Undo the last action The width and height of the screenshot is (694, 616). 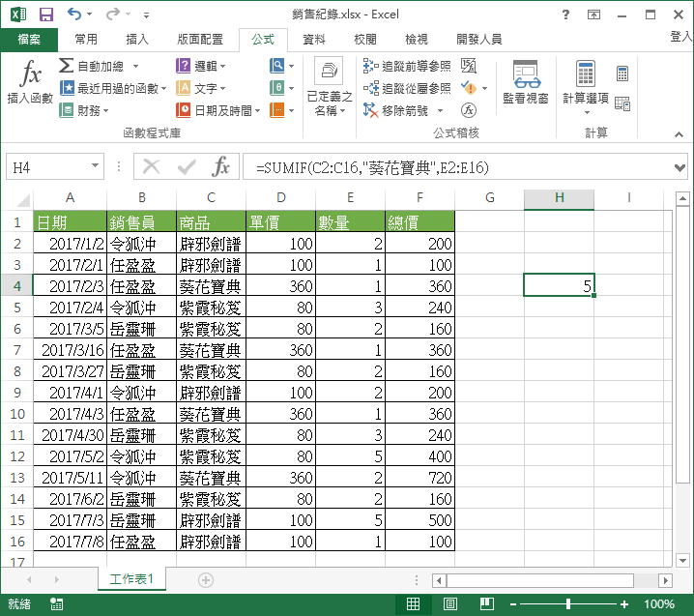(73, 15)
